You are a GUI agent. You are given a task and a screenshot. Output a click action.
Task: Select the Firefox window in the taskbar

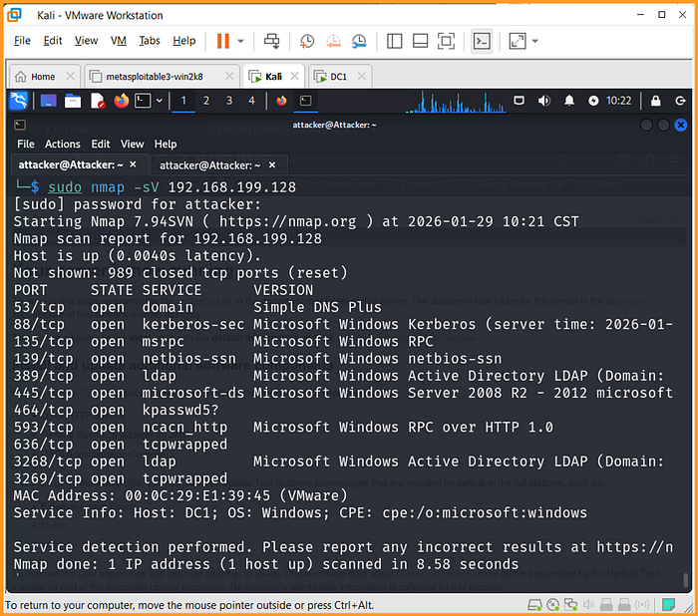(x=281, y=101)
